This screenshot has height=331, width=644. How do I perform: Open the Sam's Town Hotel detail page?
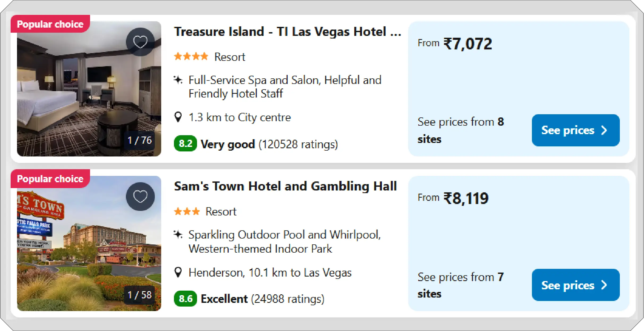click(285, 186)
